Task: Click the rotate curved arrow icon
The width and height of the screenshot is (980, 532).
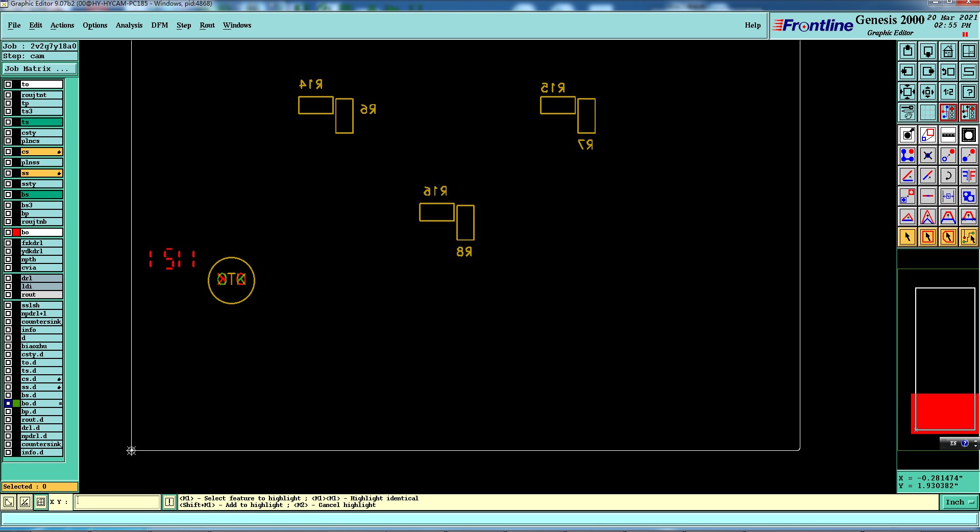Action: tap(948, 176)
